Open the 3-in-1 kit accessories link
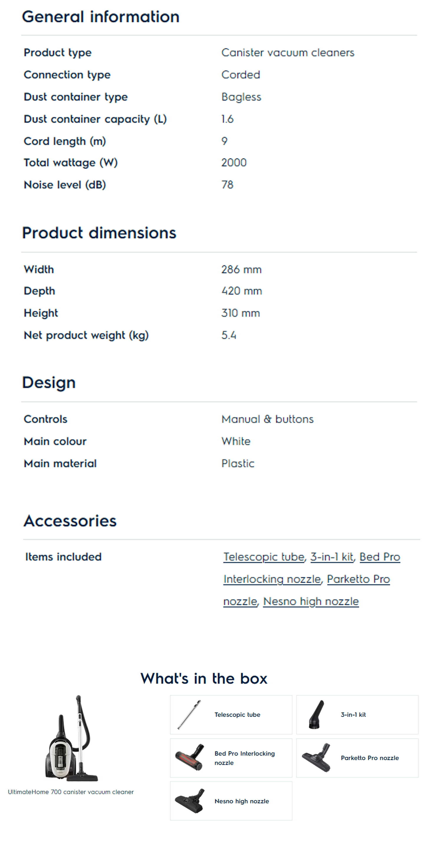Image resolution: width=434 pixels, height=868 pixels. 332,557
